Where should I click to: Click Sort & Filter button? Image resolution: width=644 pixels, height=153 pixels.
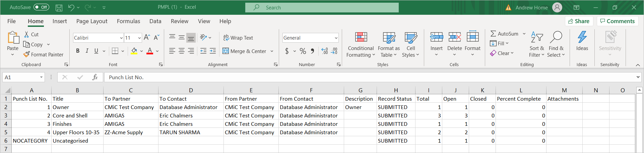point(537,45)
